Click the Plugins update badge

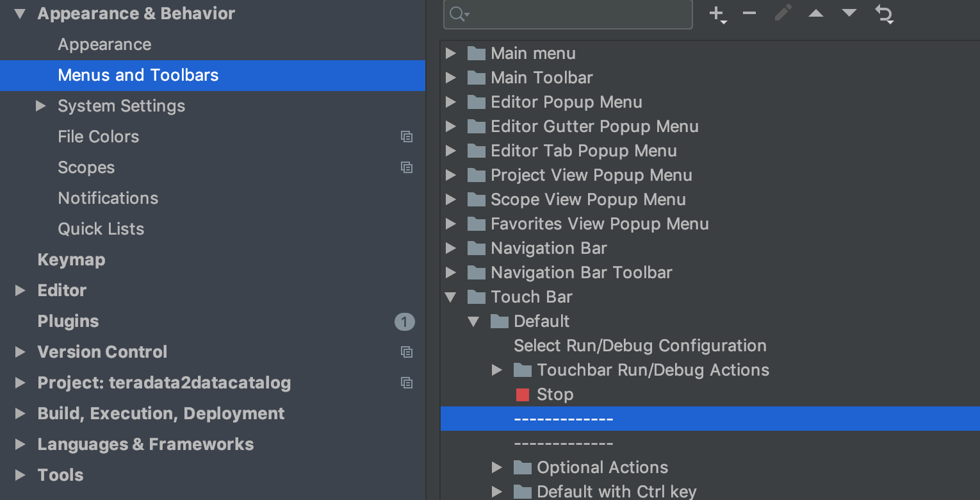click(x=405, y=322)
